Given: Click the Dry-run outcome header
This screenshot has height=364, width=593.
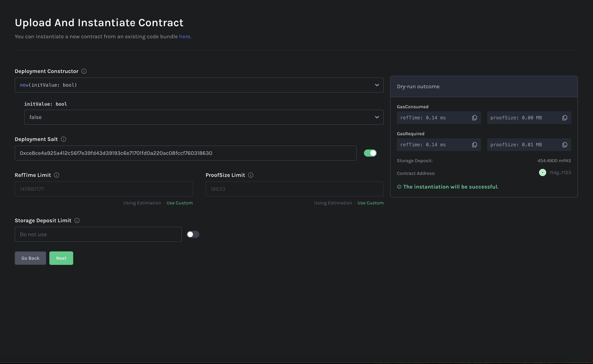Looking at the screenshot, I should 484,87.
